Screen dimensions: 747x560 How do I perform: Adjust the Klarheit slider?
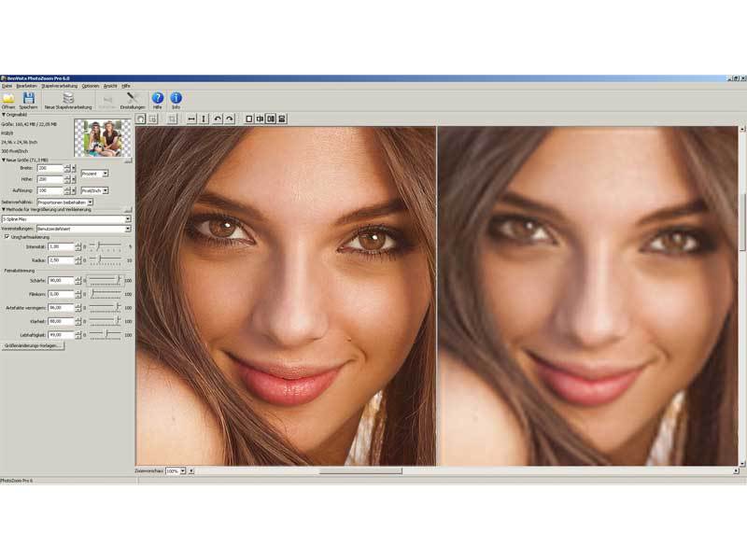coord(106,321)
